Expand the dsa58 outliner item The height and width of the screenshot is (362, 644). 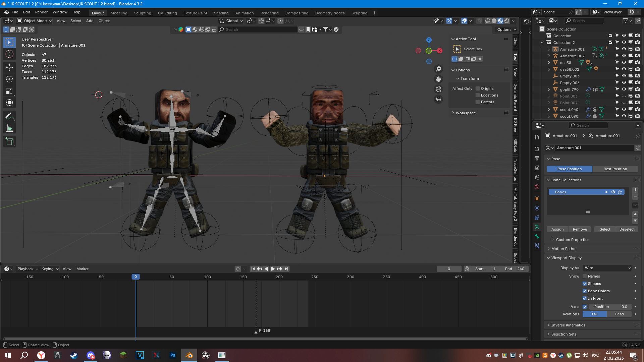click(549, 63)
